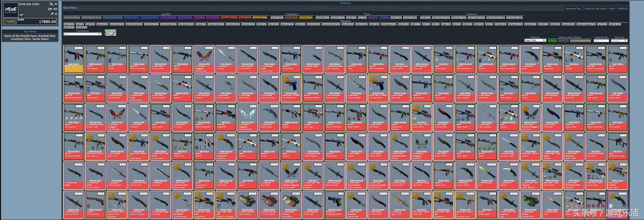644x220 pixels.
Task: Toggle the Consumer Grade quality filter
Action: pyautogui.click(x=91, y=17)
